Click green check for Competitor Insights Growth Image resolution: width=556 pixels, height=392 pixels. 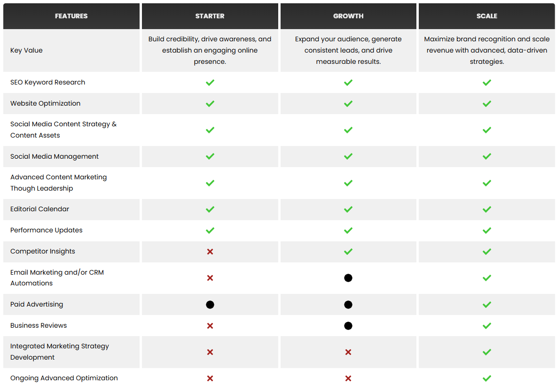click(348, 252)
